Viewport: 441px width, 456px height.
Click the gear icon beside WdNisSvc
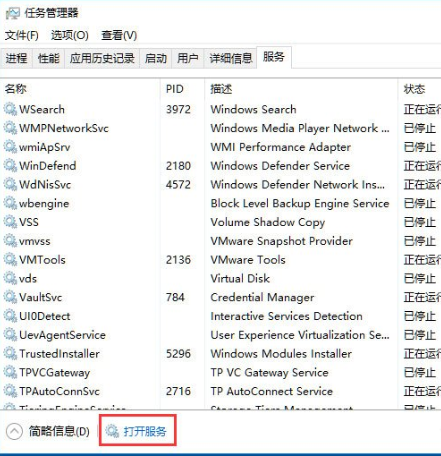coord(10,184)
